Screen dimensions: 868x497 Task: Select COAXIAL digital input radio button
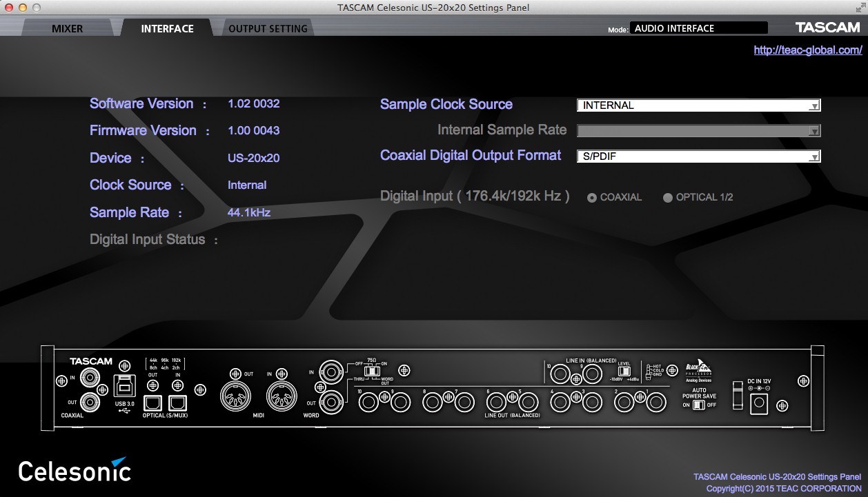[591, 198]
